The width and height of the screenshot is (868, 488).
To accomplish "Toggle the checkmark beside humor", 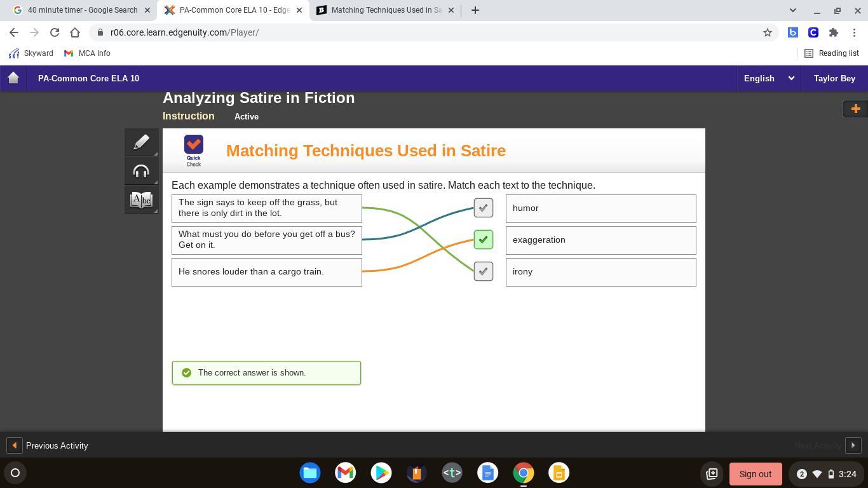I will (x=484, y=208).
